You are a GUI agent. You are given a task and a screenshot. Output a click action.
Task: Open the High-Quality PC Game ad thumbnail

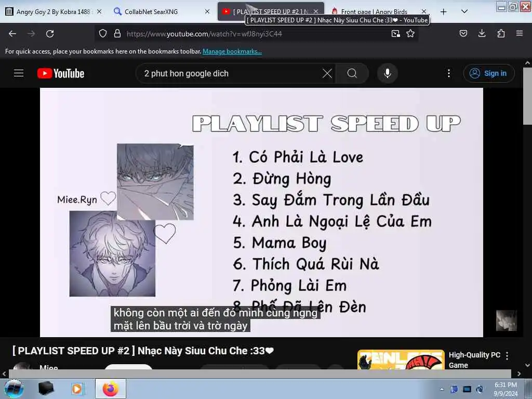tap(401, 360)
